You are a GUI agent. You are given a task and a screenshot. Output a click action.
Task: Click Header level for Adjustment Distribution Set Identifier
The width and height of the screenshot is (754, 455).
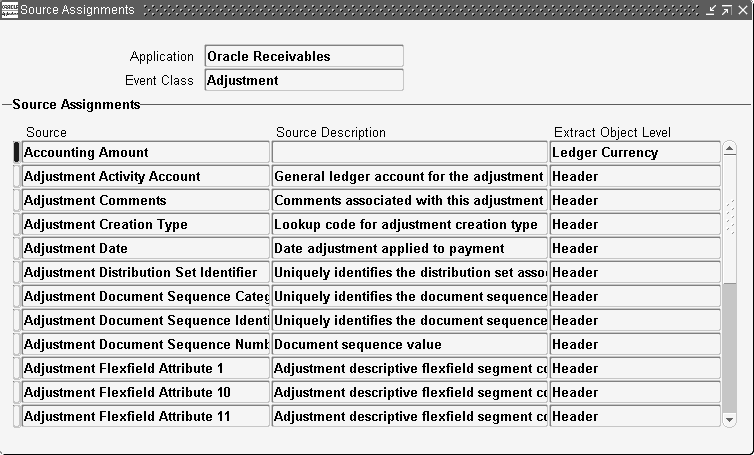click(x=635, y=272)
